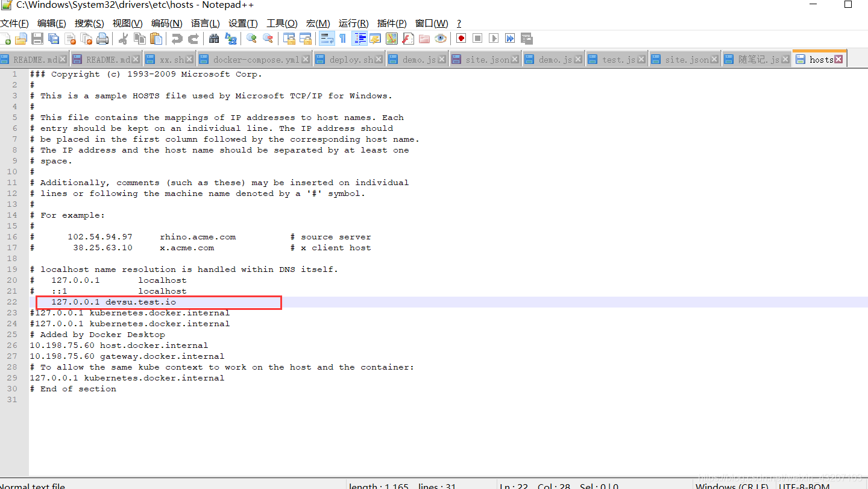868x489 pixels.
Task: Open the ? help menu
Action: [459, 24]
